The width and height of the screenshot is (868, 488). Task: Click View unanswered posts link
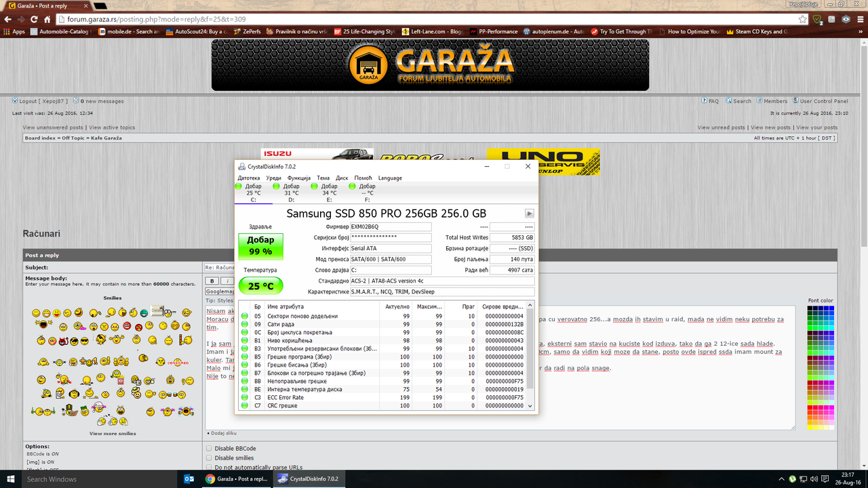(x=53, y=127)
